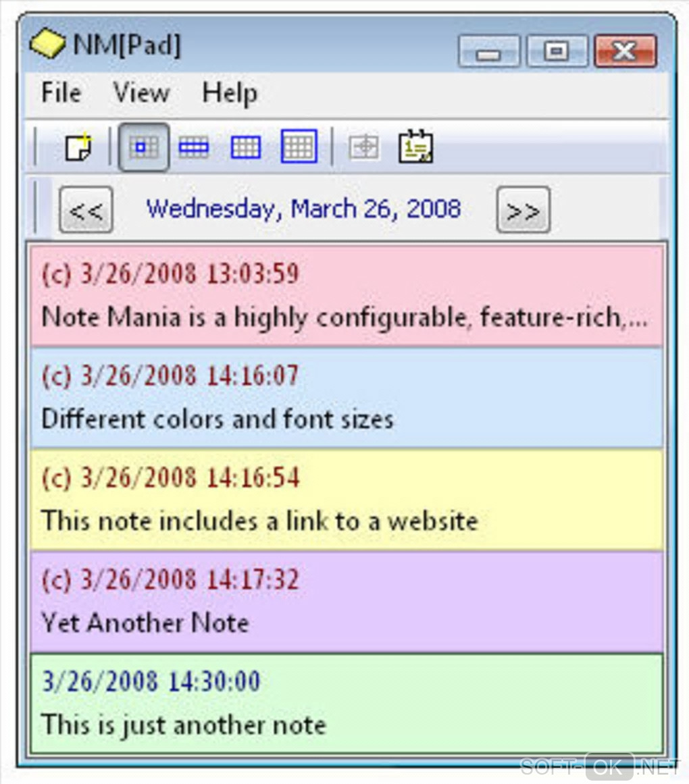Go to the previous day with <<
Viewport: 689px width, 784px height.
(x=86, y=210)
